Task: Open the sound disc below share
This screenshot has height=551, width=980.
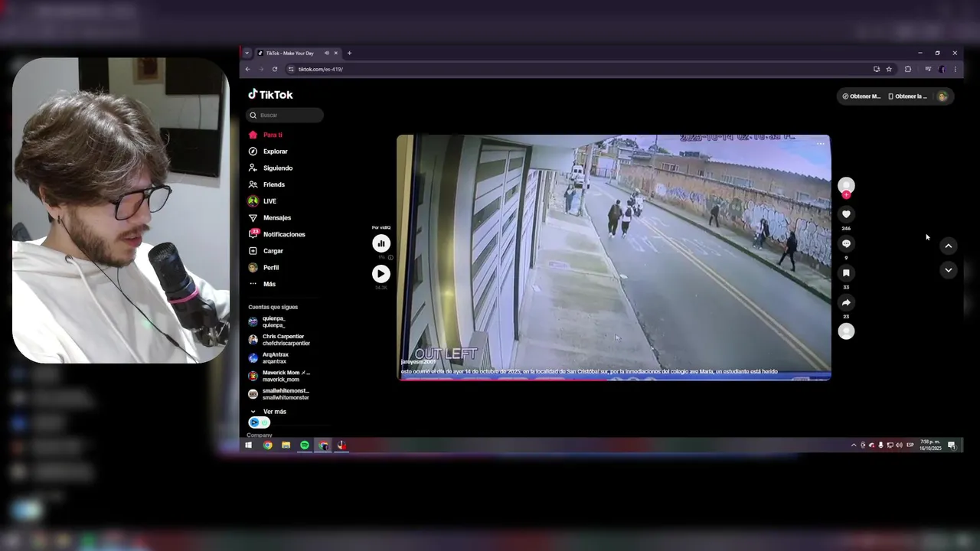Action: (x=846, y=331)
